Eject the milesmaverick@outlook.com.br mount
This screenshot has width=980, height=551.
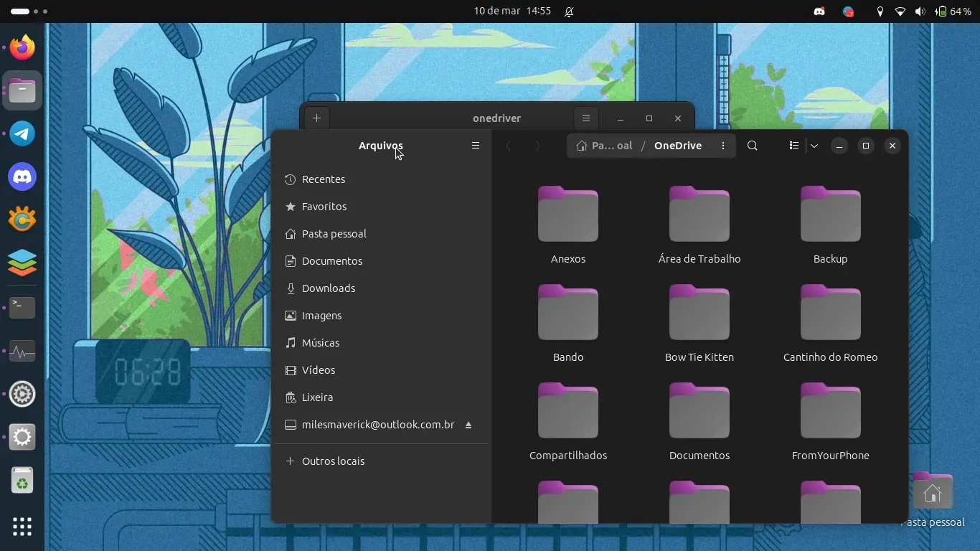click(468, 425)
